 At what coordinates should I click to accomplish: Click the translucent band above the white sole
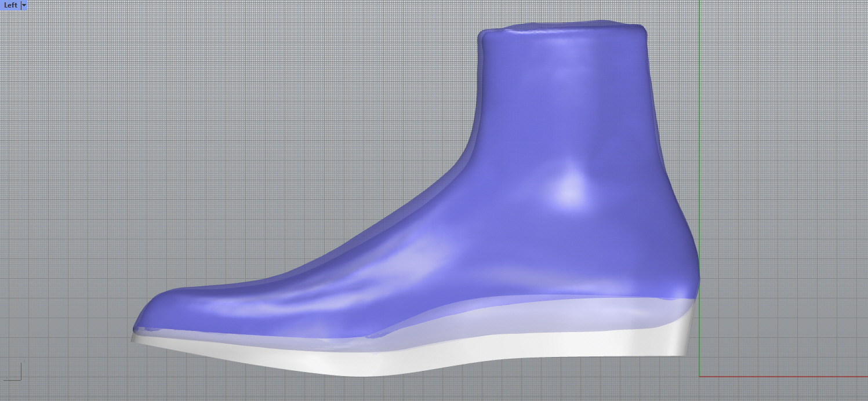coord(522,319)
